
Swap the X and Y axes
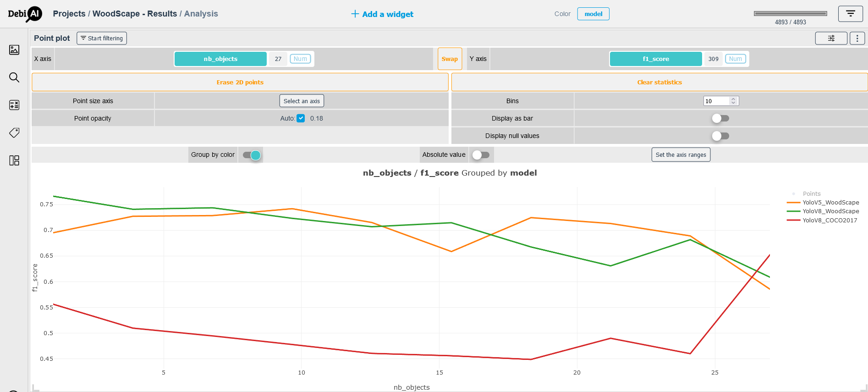coord(450,59)
